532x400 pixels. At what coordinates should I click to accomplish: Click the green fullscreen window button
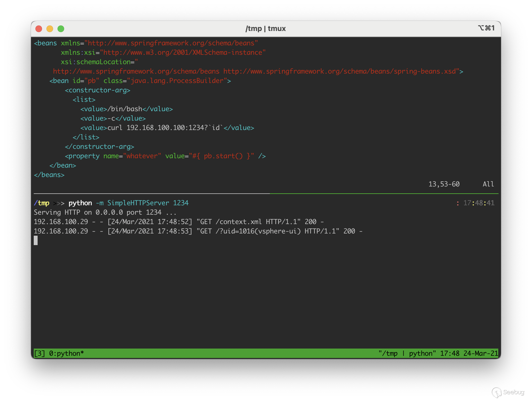pyautogui.click(x=61, y=29)
